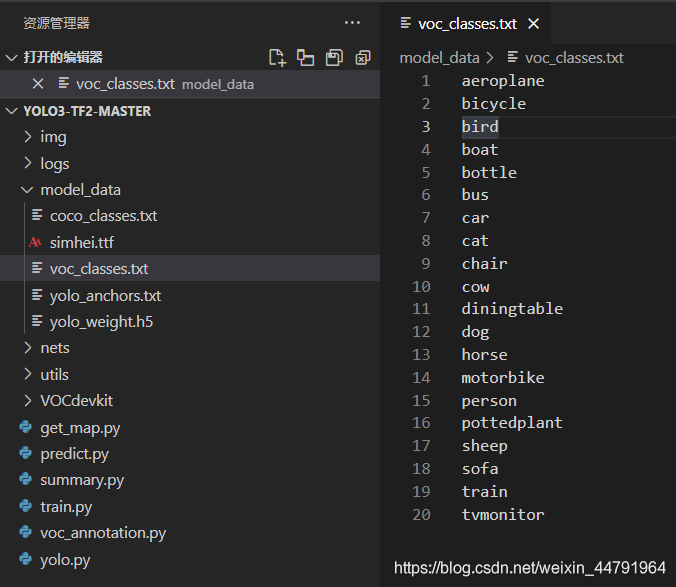Open coco_classes.txt file
This screenshot has height=587, width=676.
point(103,216)
